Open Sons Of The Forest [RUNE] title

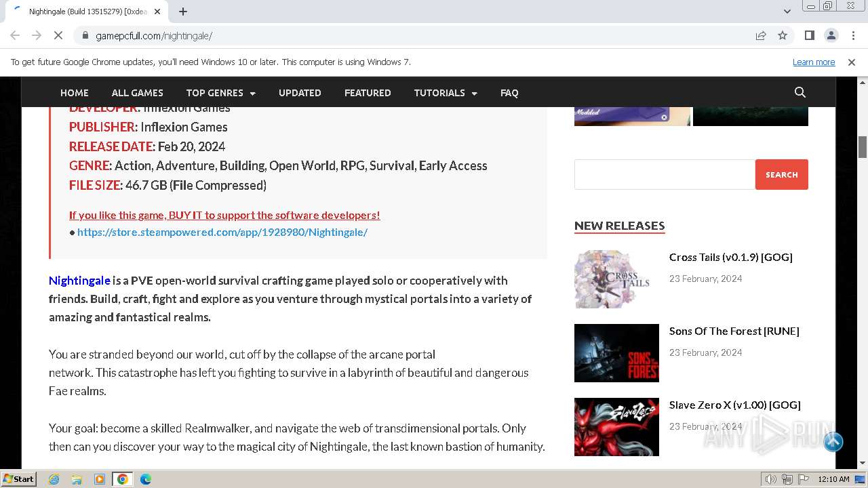point(734,331)
